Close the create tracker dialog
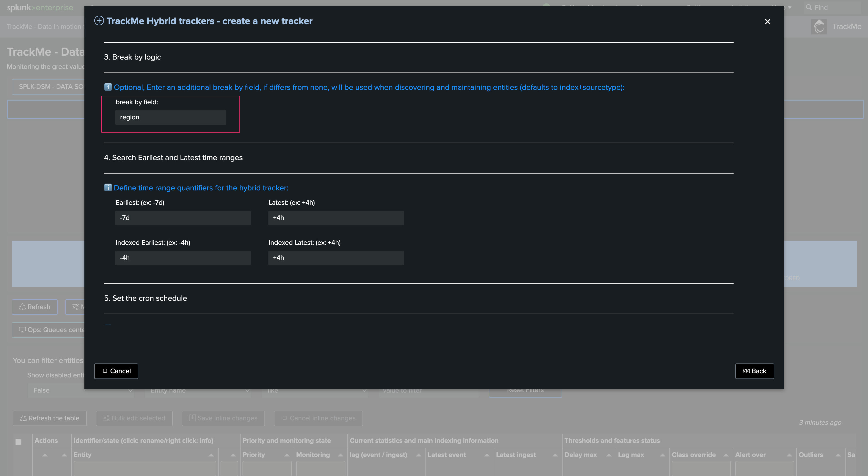The width and height of the screenshot is (868, 476). [x=767, y=21]
